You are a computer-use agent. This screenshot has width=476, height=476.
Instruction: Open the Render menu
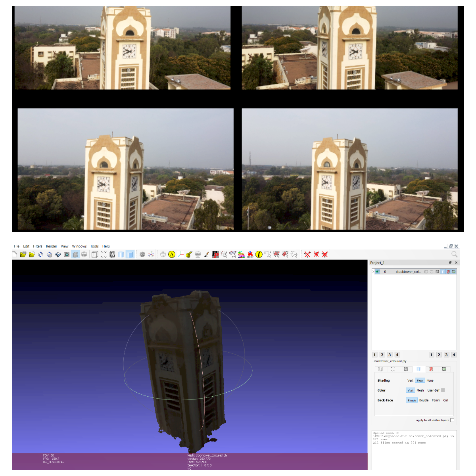(51, 246)
